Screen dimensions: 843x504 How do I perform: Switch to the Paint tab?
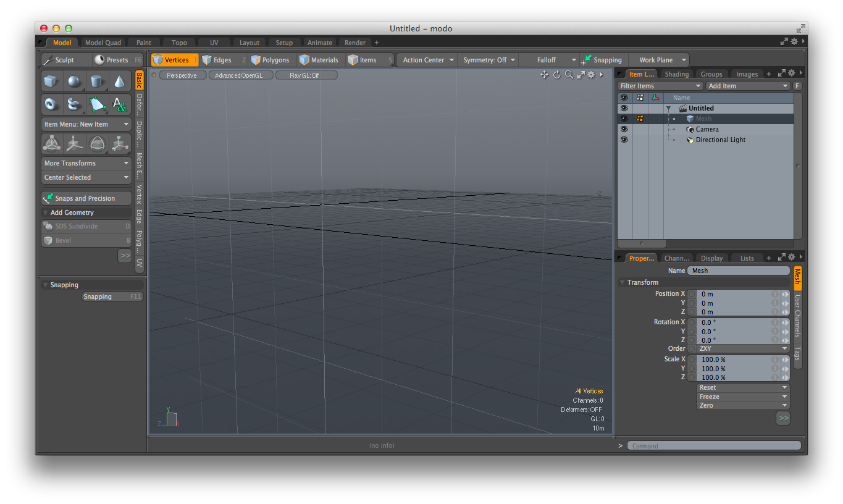(144, 43)
